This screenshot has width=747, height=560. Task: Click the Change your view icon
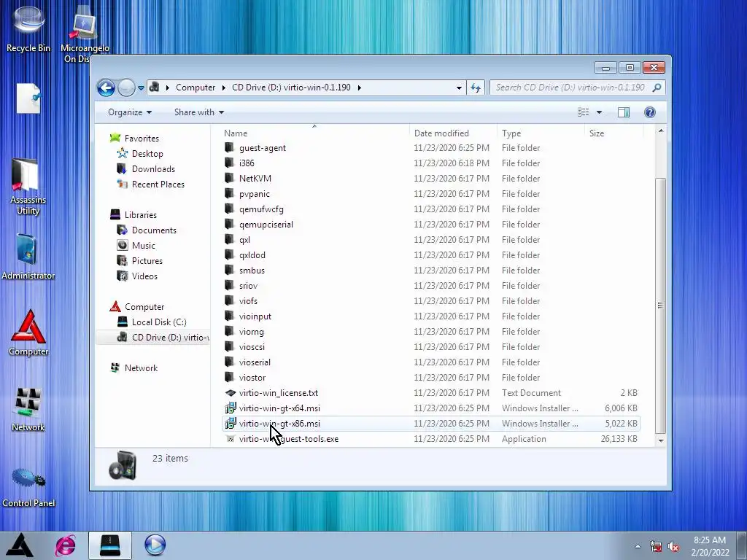click(583, 112)
